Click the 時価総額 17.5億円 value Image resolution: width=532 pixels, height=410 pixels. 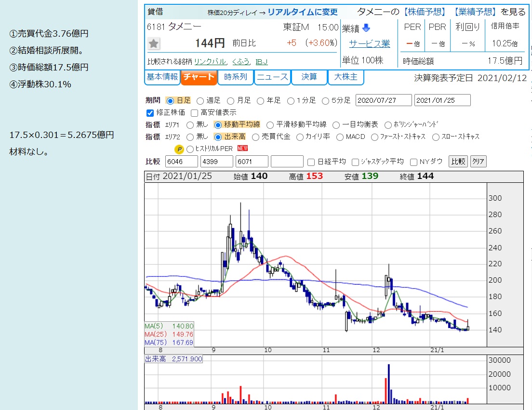pyautogui.click(x=505, y=61)
